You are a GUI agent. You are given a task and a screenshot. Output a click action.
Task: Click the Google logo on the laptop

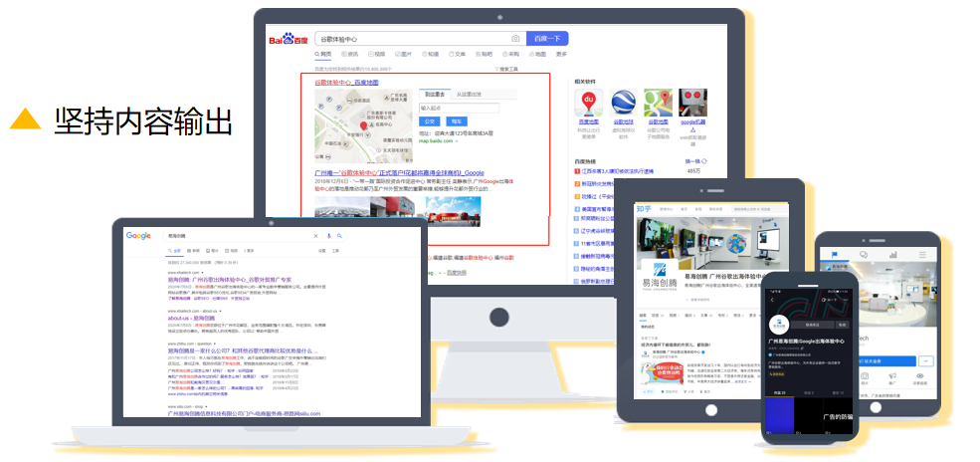(x=138, y=236)
